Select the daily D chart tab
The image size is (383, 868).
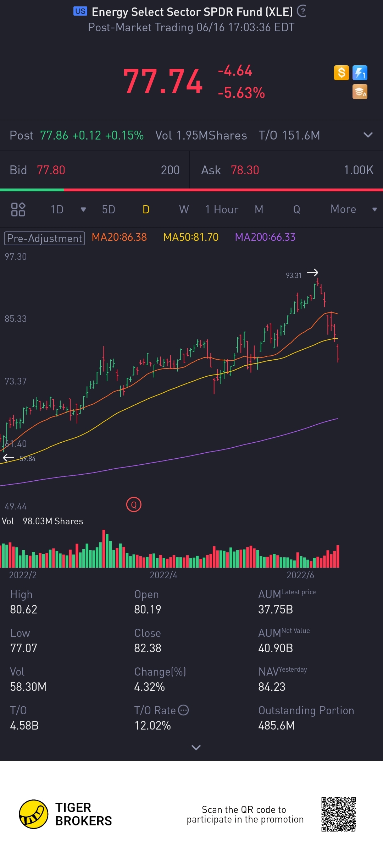click(x=146, y=209)
